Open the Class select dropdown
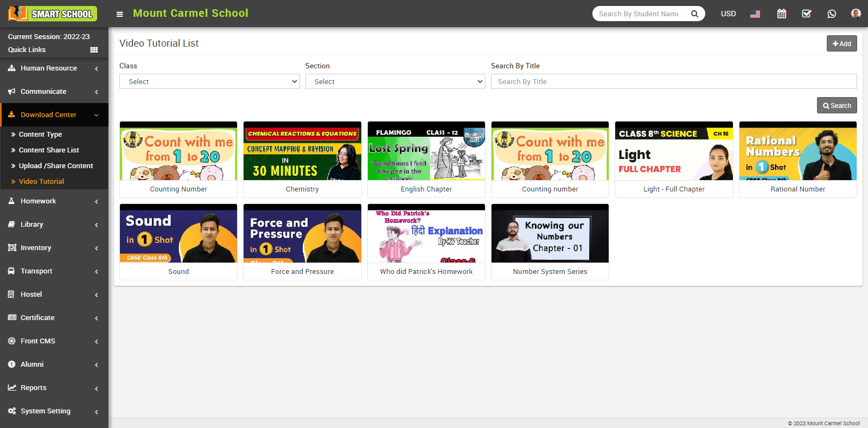The height and width of the screenshot is (428, 868). [x=209, y=81]
